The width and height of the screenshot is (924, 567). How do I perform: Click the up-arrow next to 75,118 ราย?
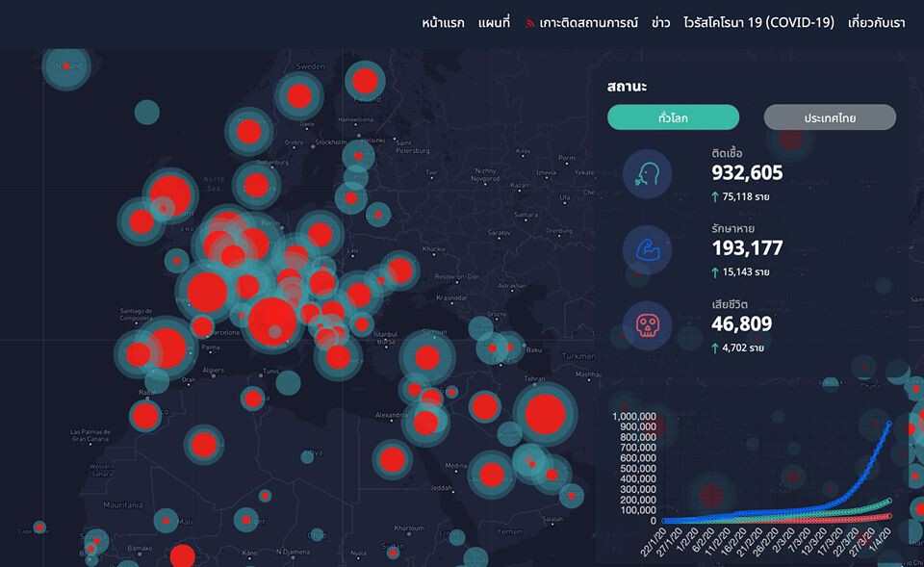point(715,197)
